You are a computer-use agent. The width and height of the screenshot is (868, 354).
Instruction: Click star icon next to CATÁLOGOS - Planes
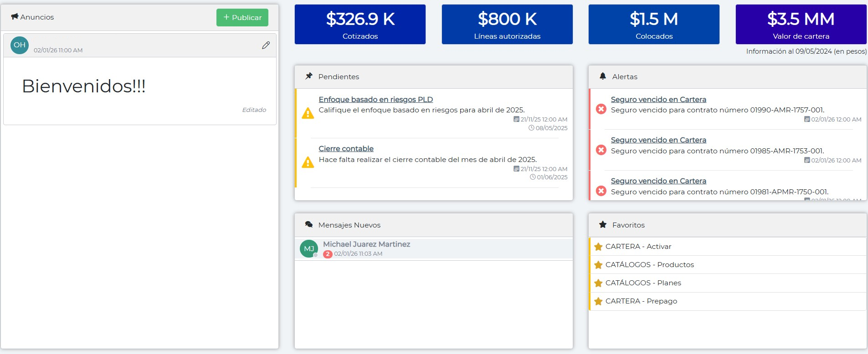point(598,283)
